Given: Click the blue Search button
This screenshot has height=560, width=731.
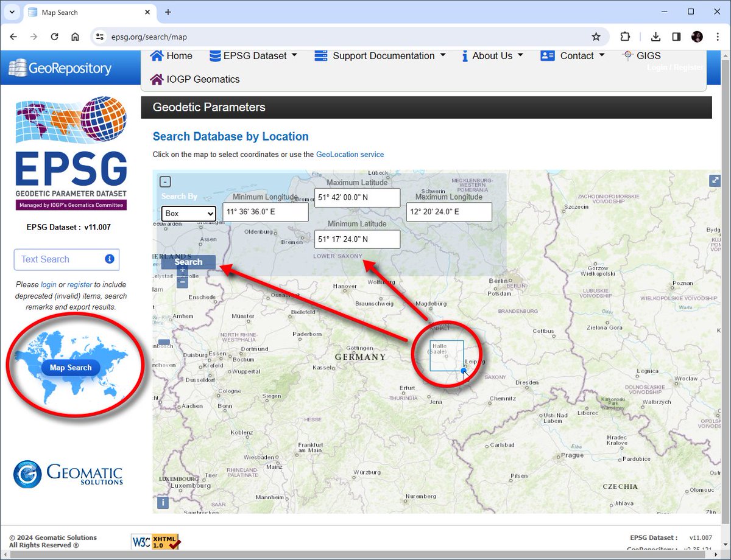Looking at the screenshot, I should coord(188,262).
